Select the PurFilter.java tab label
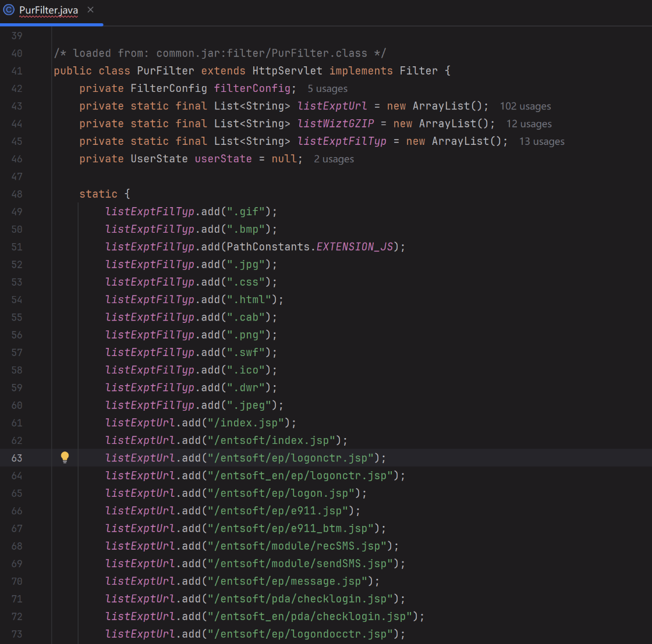This screenshot has height=644, width=652. click(48, 10)
